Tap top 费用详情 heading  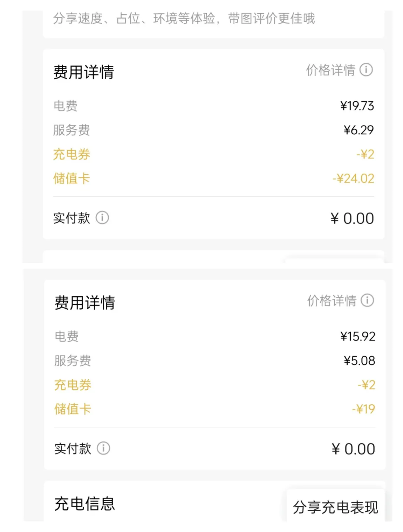click(x=83, y=72)
